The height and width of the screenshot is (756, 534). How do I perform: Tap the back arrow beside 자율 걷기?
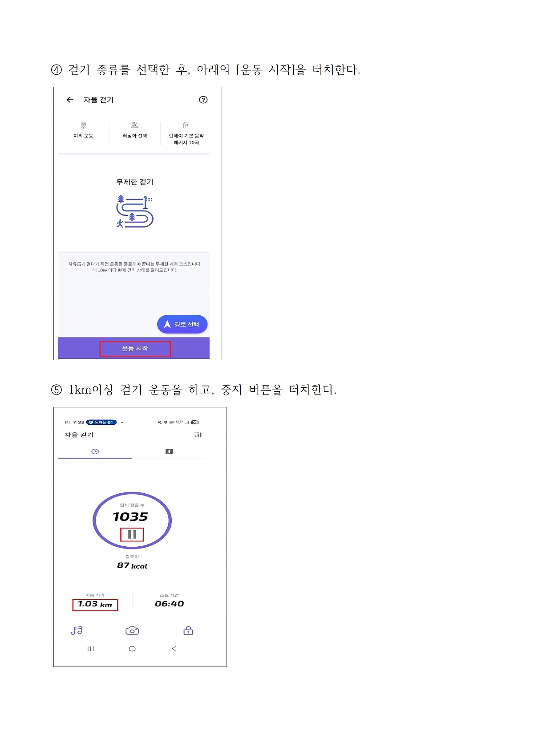70,100
